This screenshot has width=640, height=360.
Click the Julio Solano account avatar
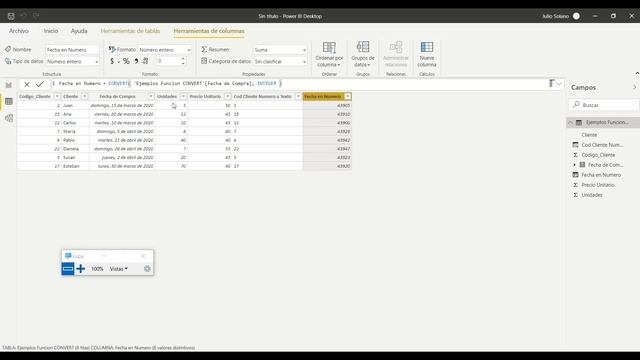pos(576,16)
